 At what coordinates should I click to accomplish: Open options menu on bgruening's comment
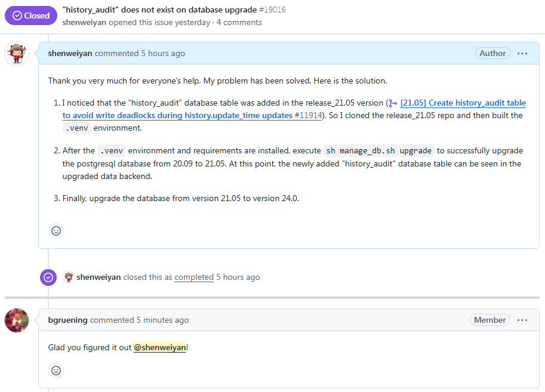(x=522, y=320)
